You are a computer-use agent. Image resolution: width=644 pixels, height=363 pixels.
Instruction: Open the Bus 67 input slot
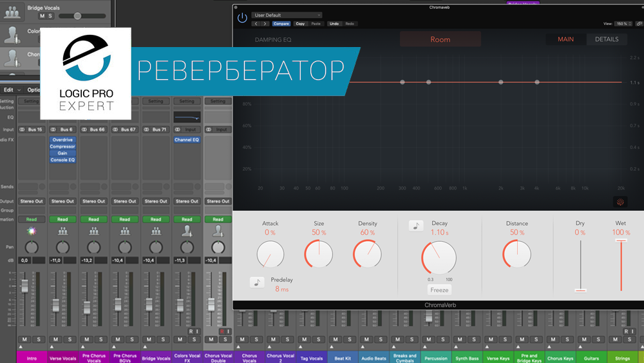coord(125,130)
